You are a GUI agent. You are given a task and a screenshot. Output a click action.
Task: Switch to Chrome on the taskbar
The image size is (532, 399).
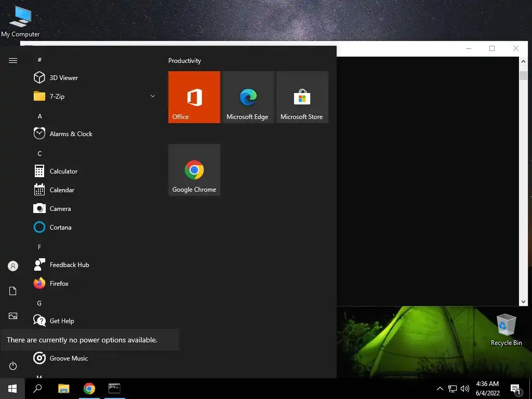pos(89,389)
